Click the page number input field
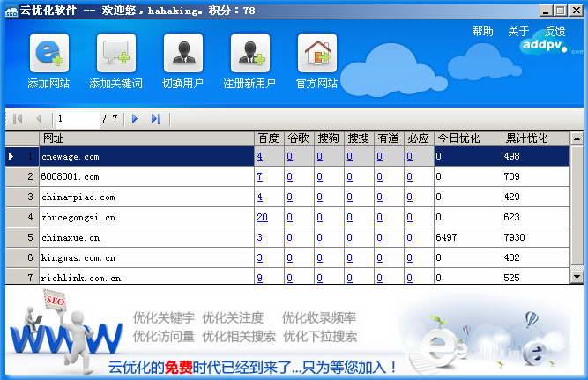The image size is (588, 380). [x=76, y=118]
